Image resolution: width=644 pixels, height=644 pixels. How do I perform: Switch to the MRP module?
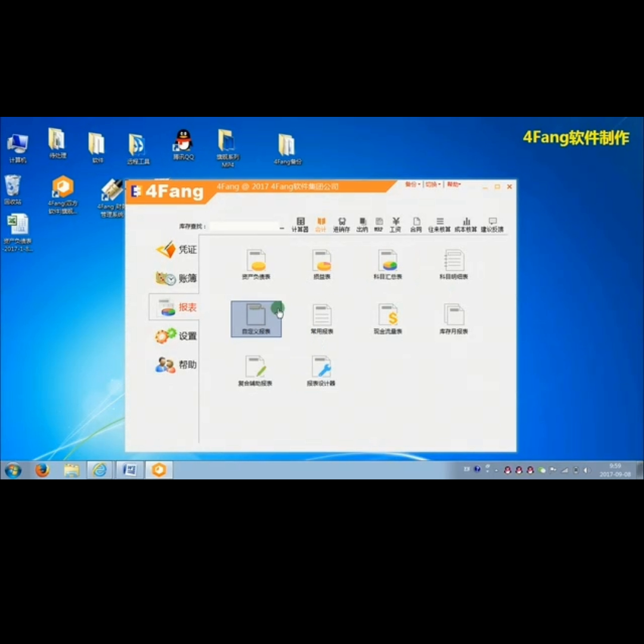[x=379, y=225]
